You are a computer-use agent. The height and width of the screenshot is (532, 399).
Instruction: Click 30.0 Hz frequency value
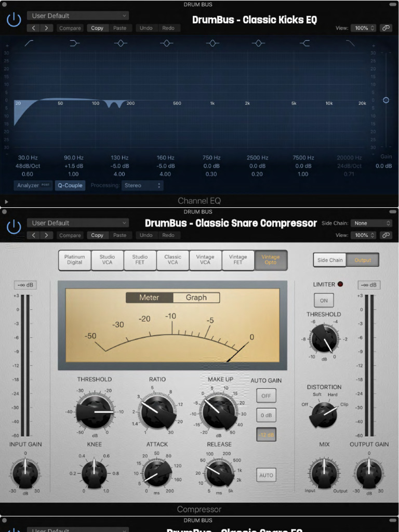coord(28,158)
